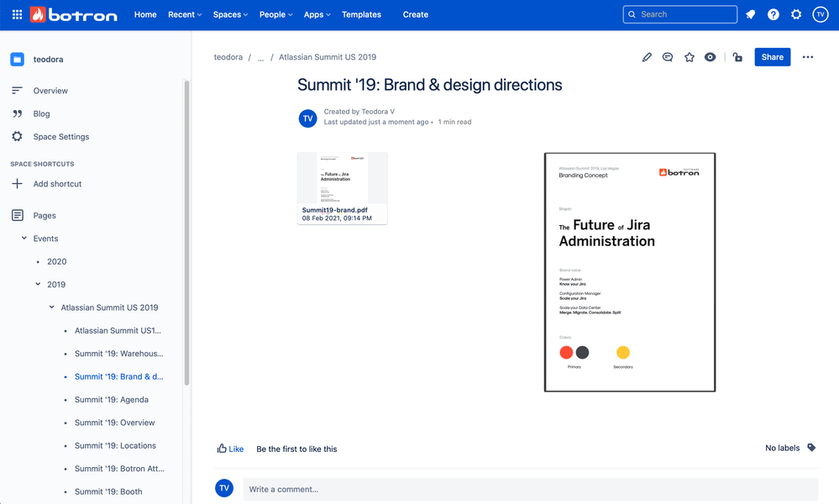Screen dimensions: 839x504
Task: Edit labels using the tag icon
Action: tap(811, 448)
